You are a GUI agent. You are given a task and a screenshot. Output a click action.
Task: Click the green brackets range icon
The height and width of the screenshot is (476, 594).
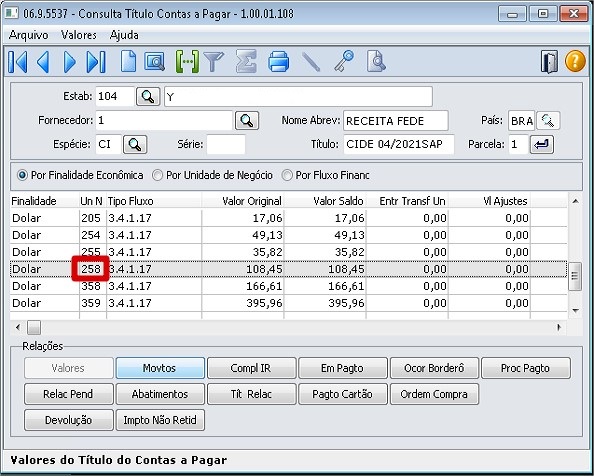pos(187,62)
